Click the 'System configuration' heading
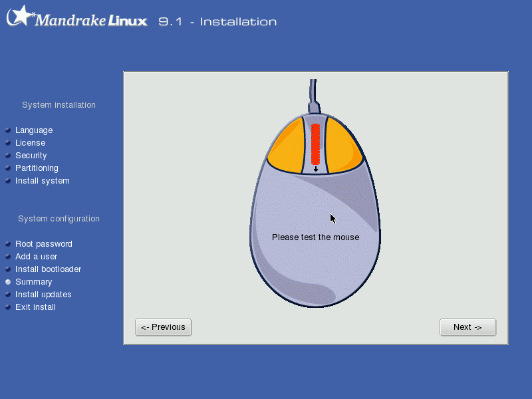 coord(59,219)
